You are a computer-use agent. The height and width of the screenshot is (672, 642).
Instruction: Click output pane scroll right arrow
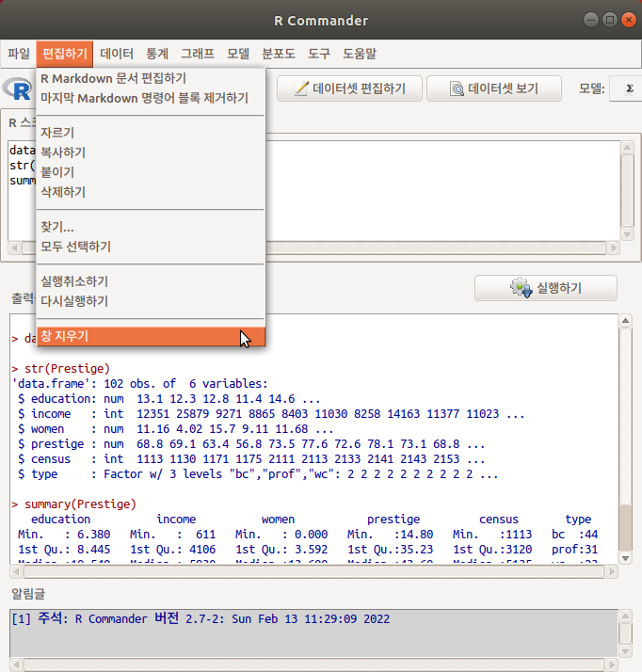pos(612,571)
